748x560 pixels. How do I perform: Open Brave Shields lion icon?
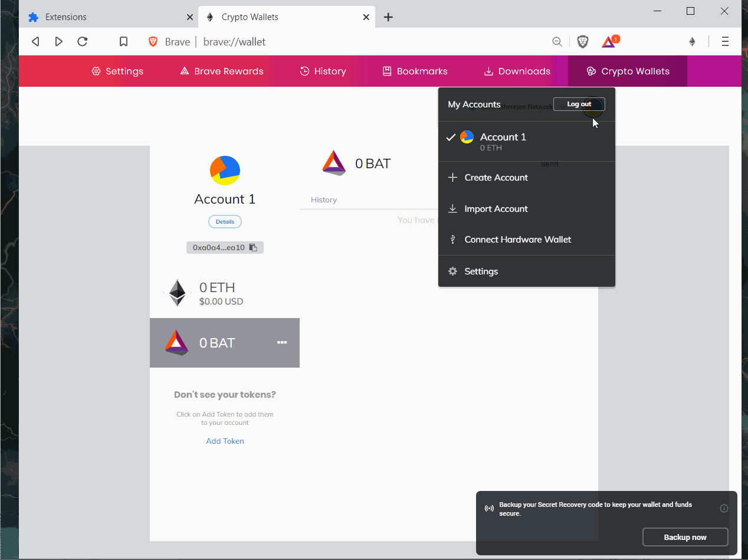583,41
